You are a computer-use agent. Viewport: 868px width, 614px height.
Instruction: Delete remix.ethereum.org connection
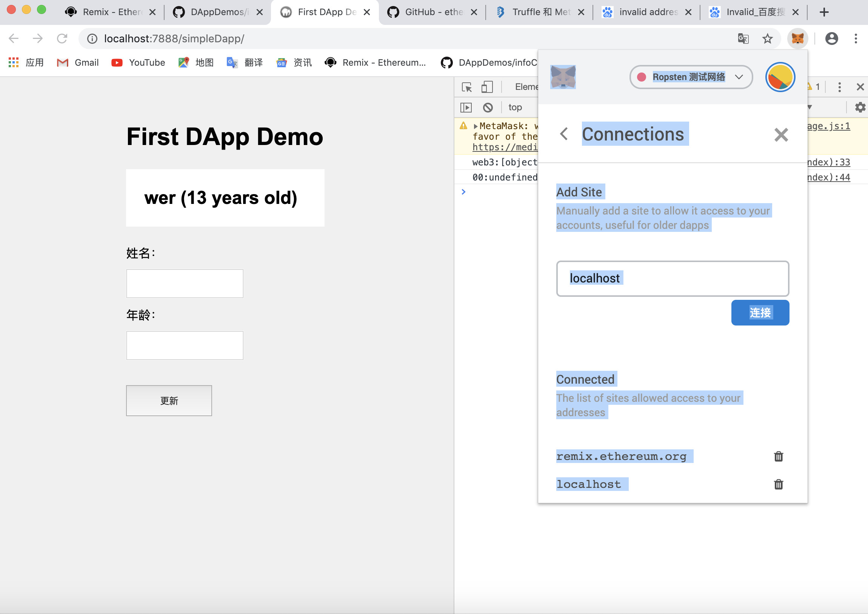click(779, 457)
